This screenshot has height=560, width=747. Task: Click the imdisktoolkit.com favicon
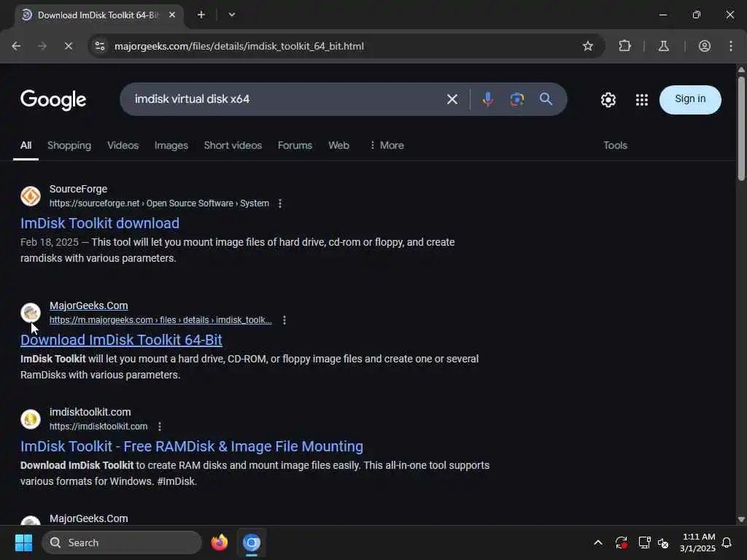[31, 419]
